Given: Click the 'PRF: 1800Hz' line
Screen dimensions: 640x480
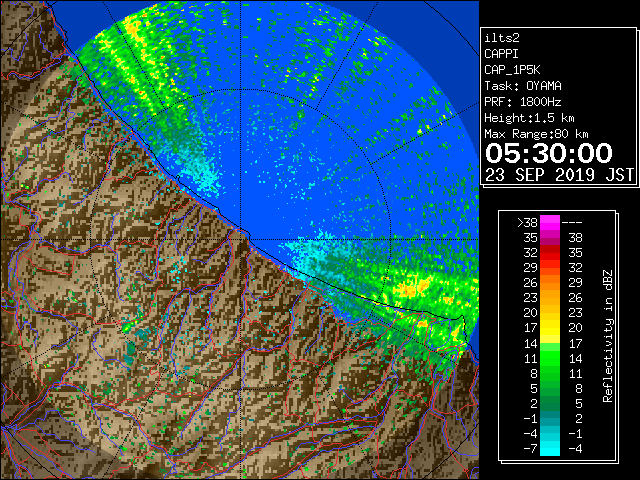Looking at the screenshot, I should [x=523, y=102].
